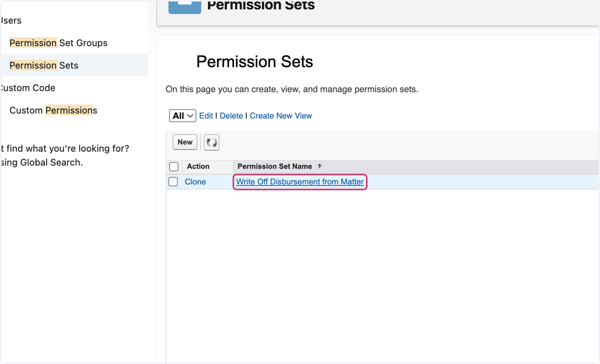Select Permission Sets in the sidebar

tap(44, 65)
